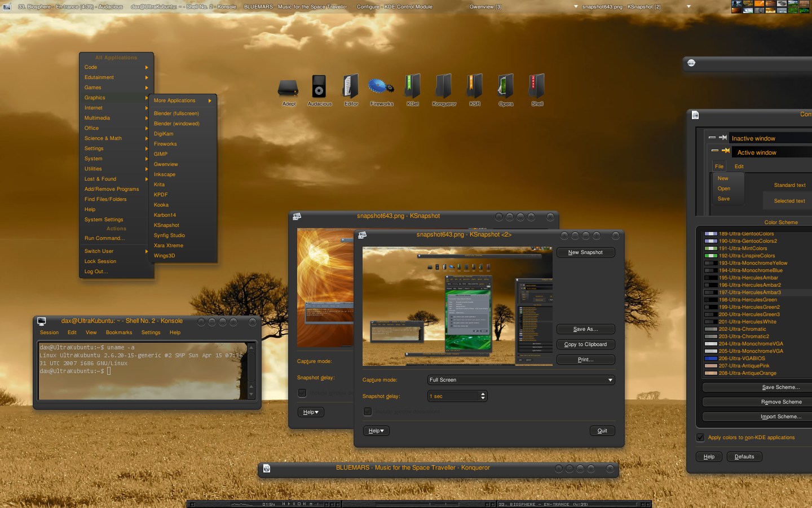Click the Defaults button in Control Module
The height and width of the screenshot is (508, 812).
744,457
